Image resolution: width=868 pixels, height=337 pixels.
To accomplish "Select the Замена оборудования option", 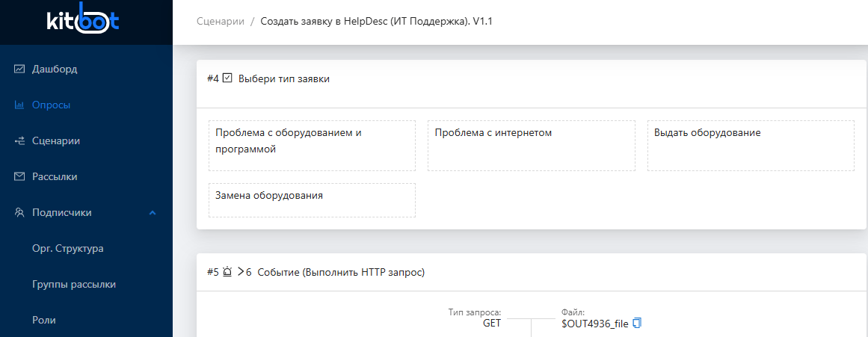I will tap(312, 200).
